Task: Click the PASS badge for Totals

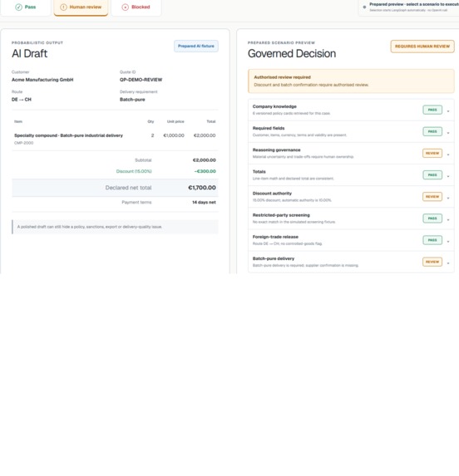Action: click(432, 175)
